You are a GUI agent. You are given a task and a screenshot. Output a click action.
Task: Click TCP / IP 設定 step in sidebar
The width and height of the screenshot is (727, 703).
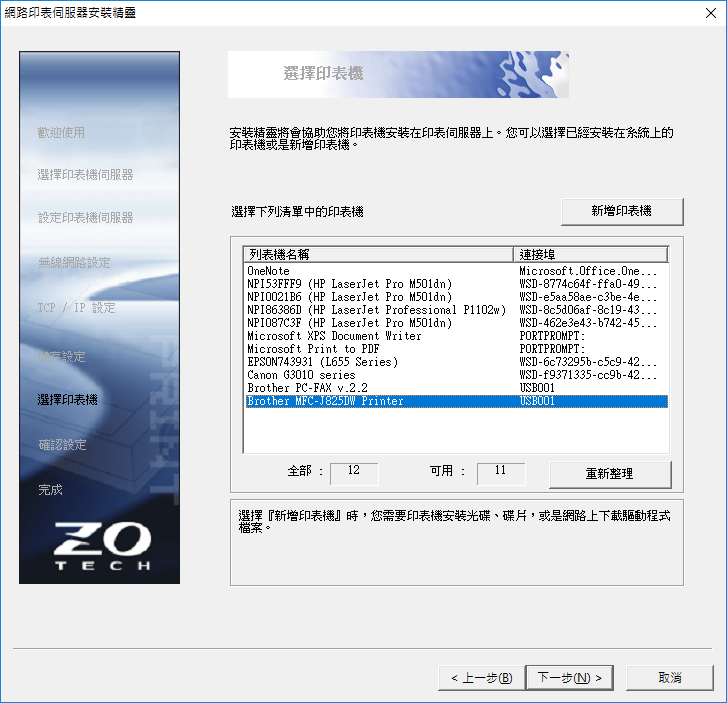tap(77, 308)
